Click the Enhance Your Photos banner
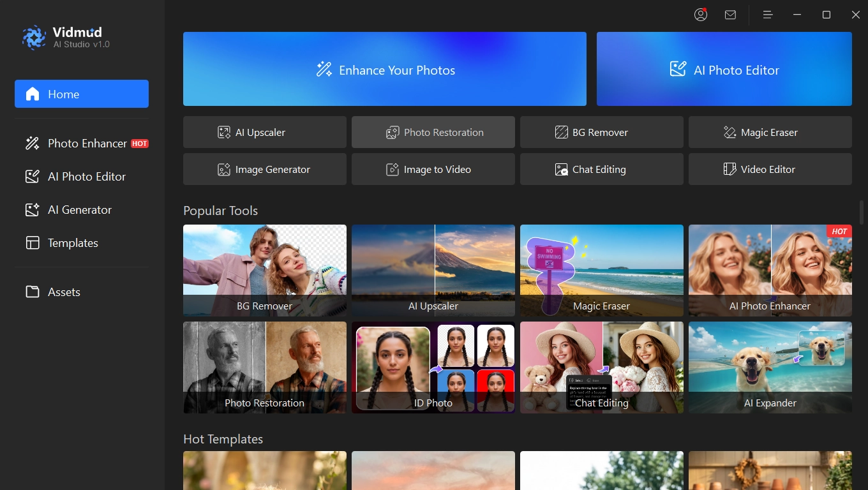Image resolution: width=868 pixels, height=490 pixels. 385,69
